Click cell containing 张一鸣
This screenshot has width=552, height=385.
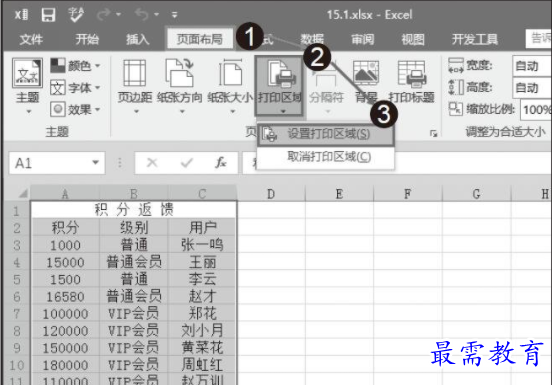pos(202,245)
